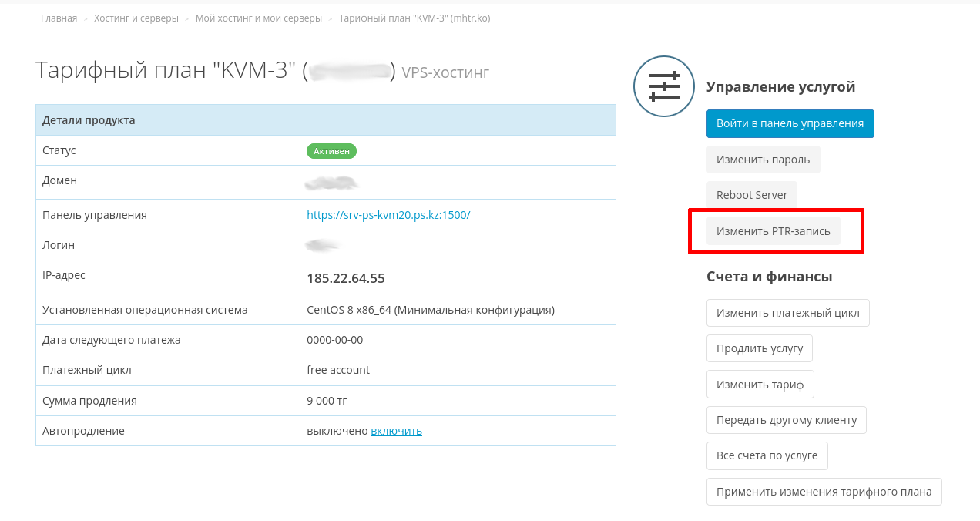Click the service management sliders icon
This screenshot has width=980, height=521.
(663, 86)
